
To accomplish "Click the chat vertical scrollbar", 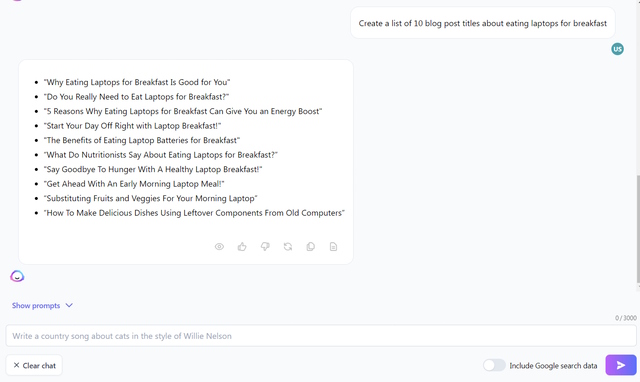I will (638, 229).
